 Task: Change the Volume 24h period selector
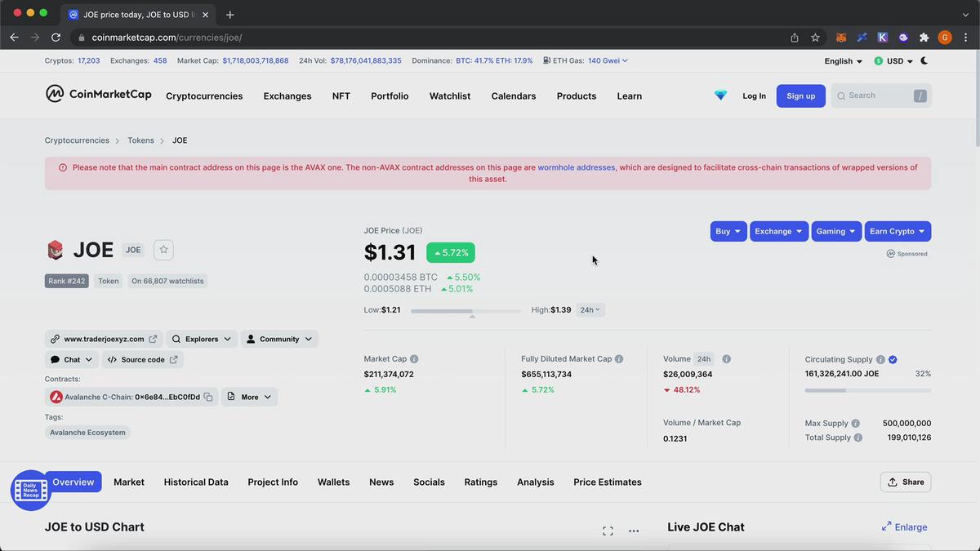[x=704, y=359]
